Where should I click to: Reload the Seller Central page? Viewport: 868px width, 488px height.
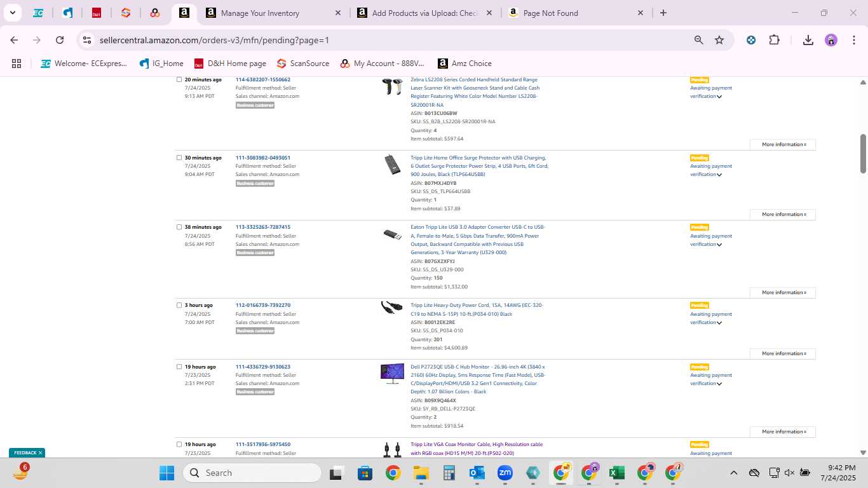(x=60, y=40)
